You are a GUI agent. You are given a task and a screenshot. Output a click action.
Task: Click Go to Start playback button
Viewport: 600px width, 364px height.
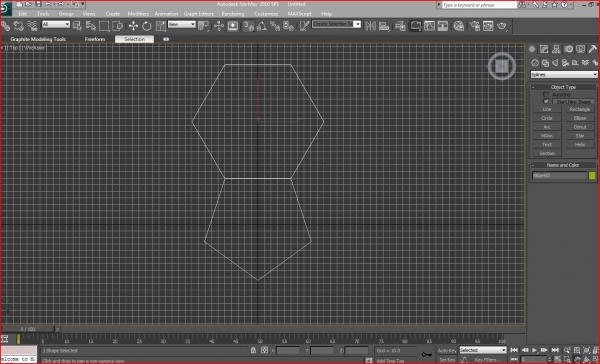click(514, 350)
